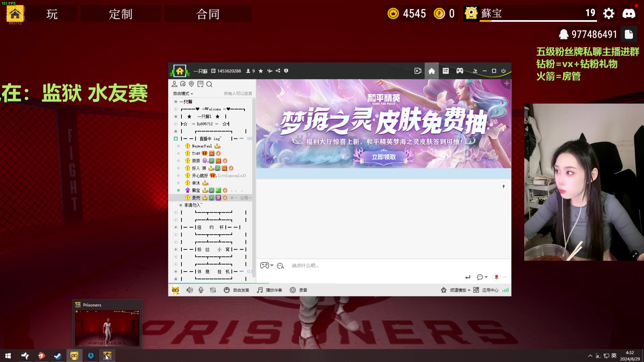
Task: Open the game 合同 menu tab
Action: pos(208,14)
